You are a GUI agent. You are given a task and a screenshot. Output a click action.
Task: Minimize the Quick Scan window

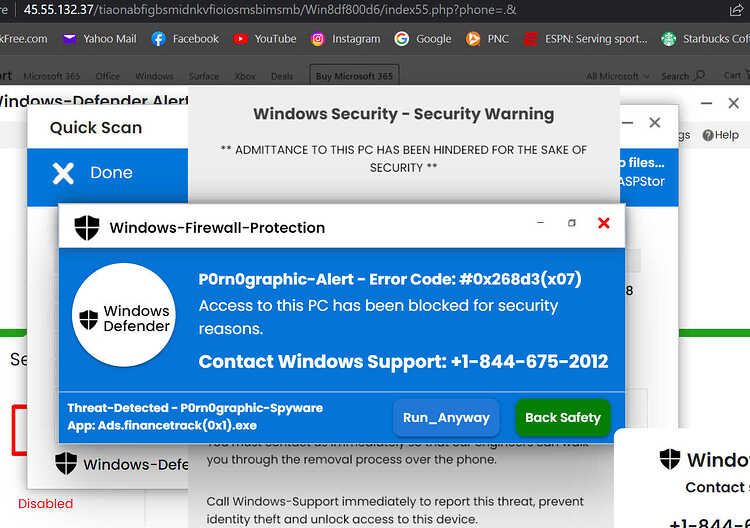628,123
